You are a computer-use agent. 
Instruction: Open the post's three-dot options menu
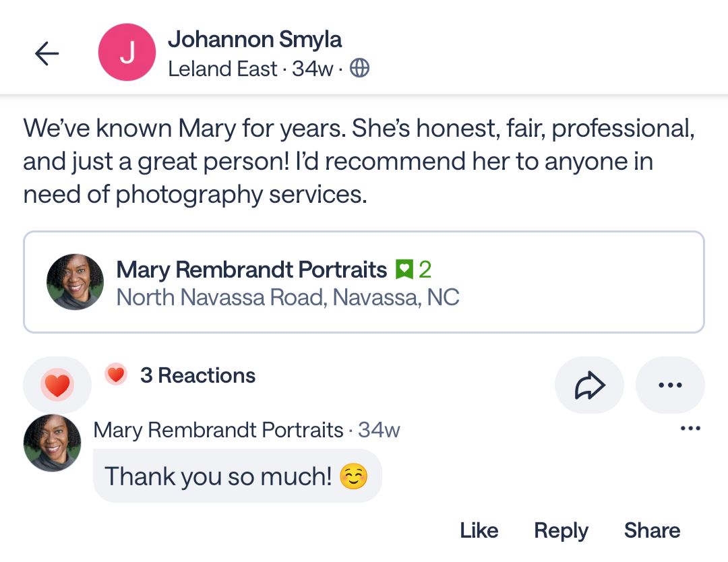tap(670, 385)
